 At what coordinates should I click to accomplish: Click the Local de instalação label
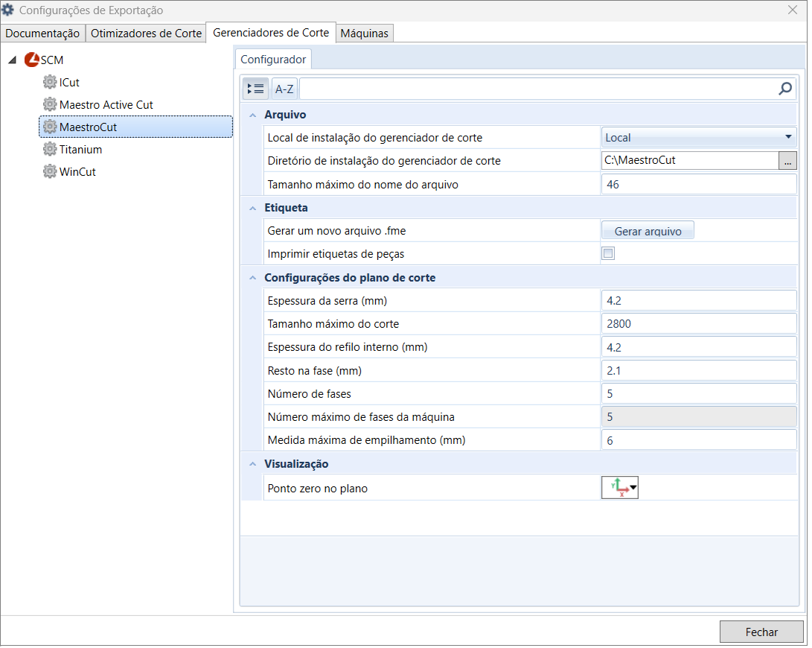pos(375,138)
